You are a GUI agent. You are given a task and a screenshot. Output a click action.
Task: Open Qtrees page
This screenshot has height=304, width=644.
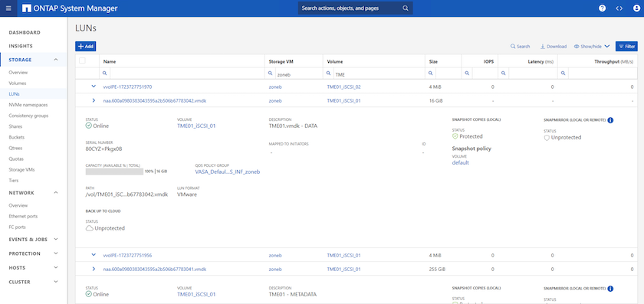pos(16,148)
